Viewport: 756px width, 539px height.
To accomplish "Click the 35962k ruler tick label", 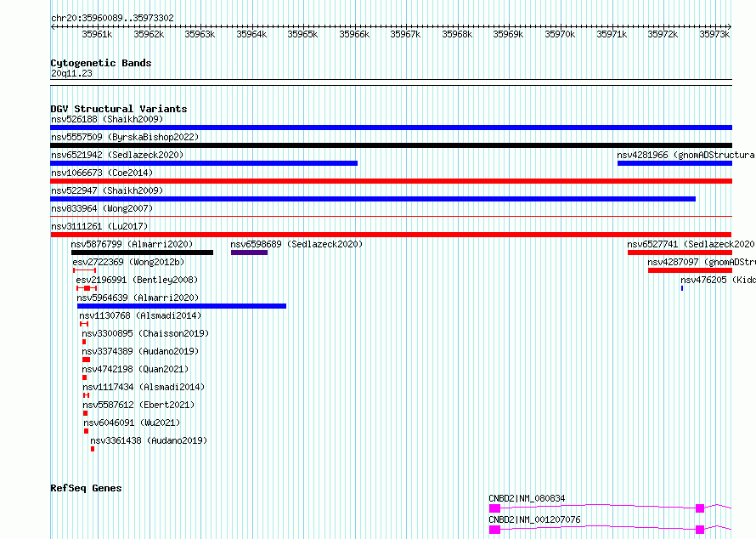I will [x=149, y=34].
